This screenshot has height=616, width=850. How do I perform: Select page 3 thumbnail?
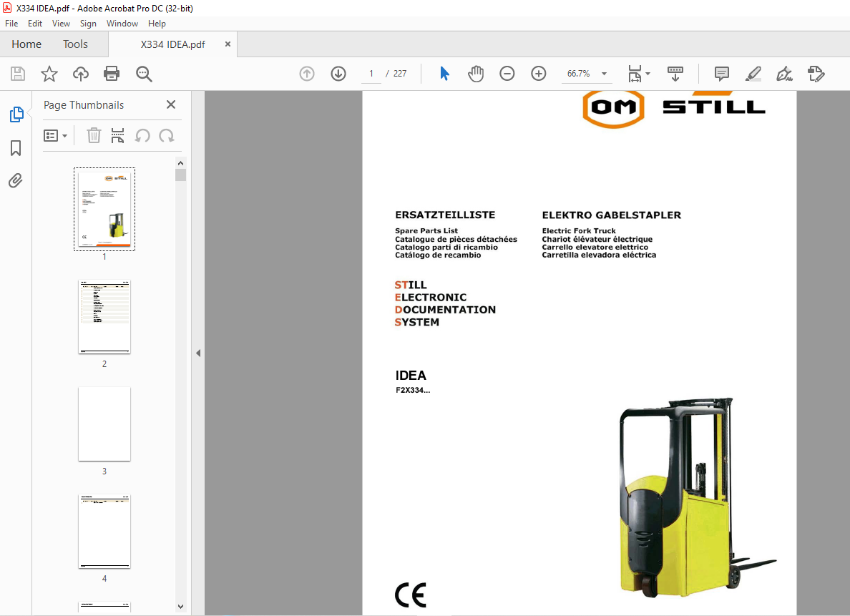(104, 424)
